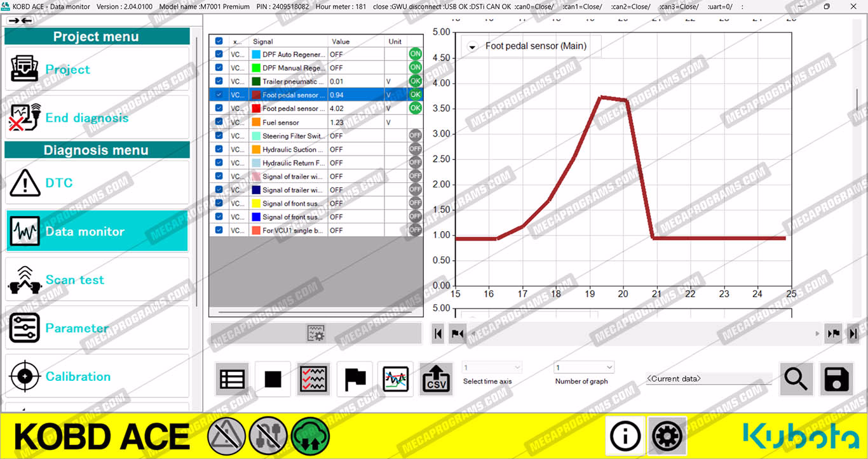Image resolution: width=868 pixels, height=459 pixels.
Task: Open the settings gear in bottom bar
Action: coord(667,436)
